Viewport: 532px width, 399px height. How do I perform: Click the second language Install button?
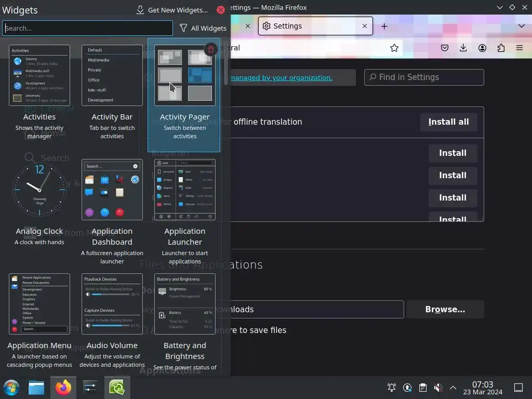tap(453, 176)
